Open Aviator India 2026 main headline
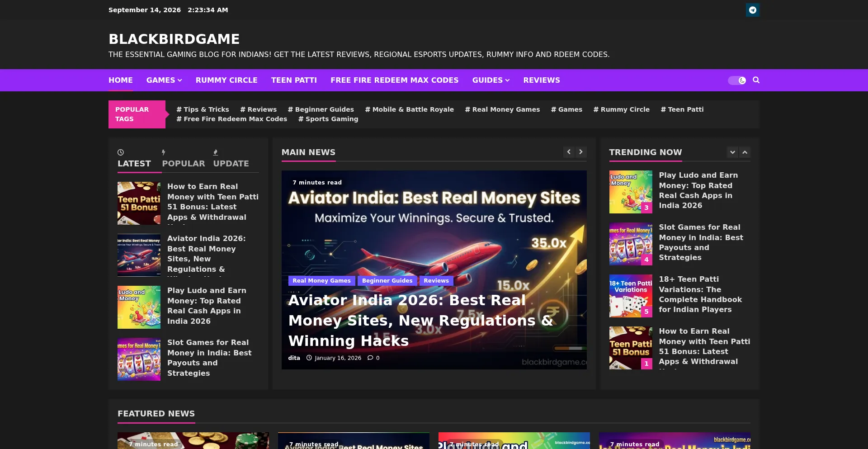The image size is (868, 449). 421,321
